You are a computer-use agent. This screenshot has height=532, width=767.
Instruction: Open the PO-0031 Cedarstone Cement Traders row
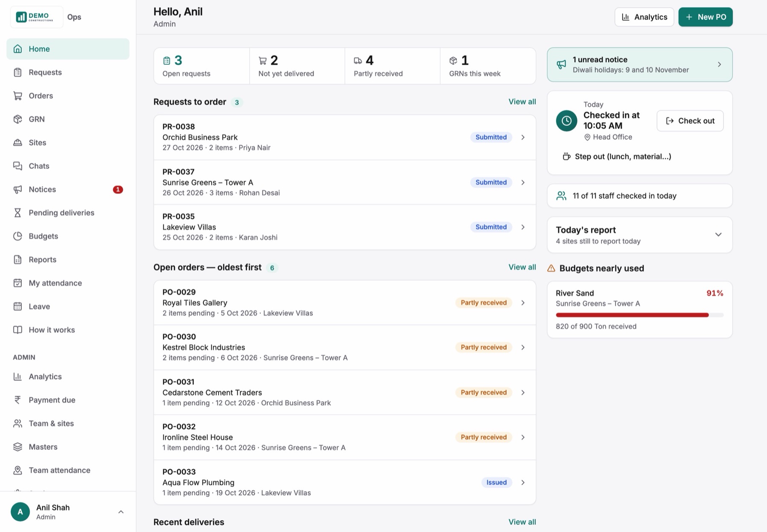pyautogui.click(x=344, y=392)
